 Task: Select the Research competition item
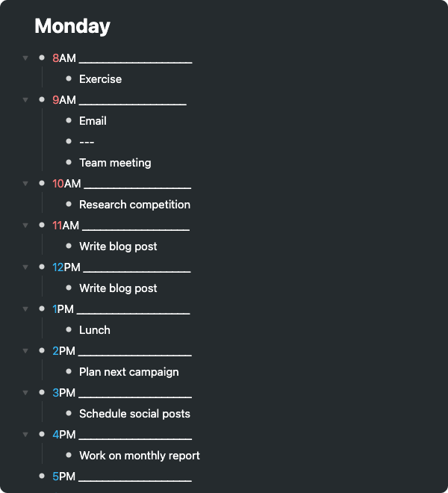click(x=134, y=205)
